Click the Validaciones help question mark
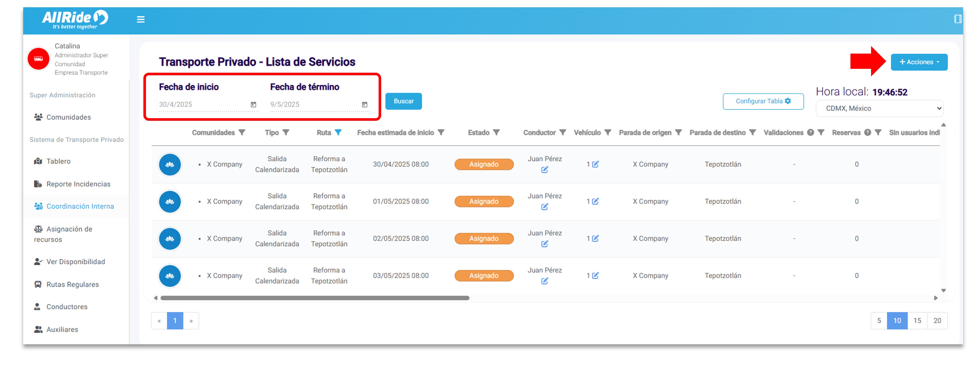This screenshot has width=980, height=367. [810, 132]
